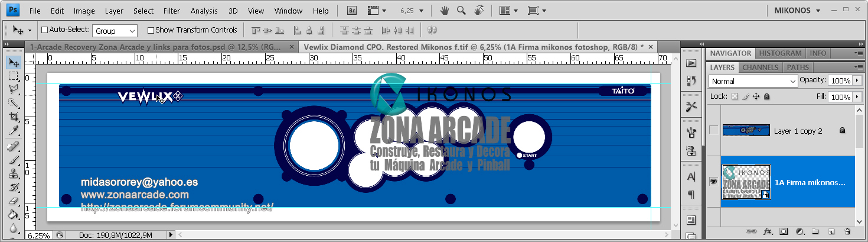Expand the Group auto-select dropdown

coord(132,31)
